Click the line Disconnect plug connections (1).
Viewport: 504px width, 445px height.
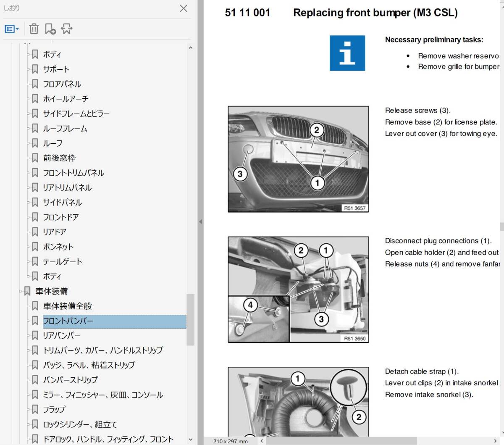(x=438, y=241)
